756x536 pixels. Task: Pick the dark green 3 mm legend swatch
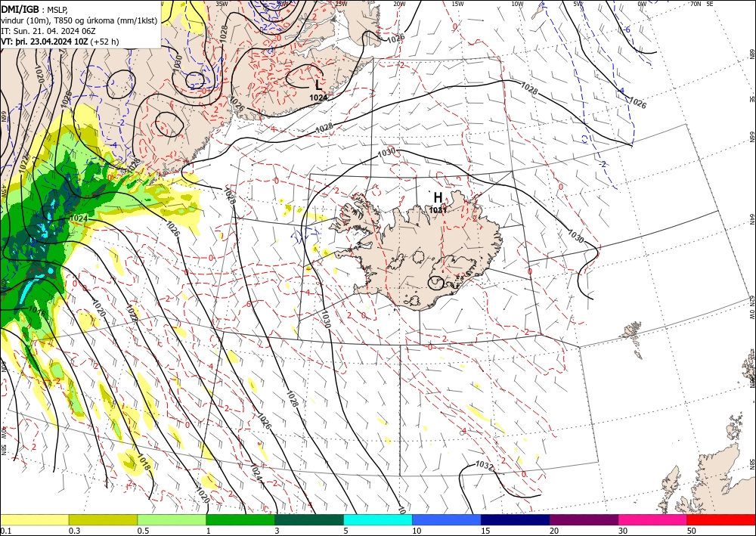(x=309, y=519)
